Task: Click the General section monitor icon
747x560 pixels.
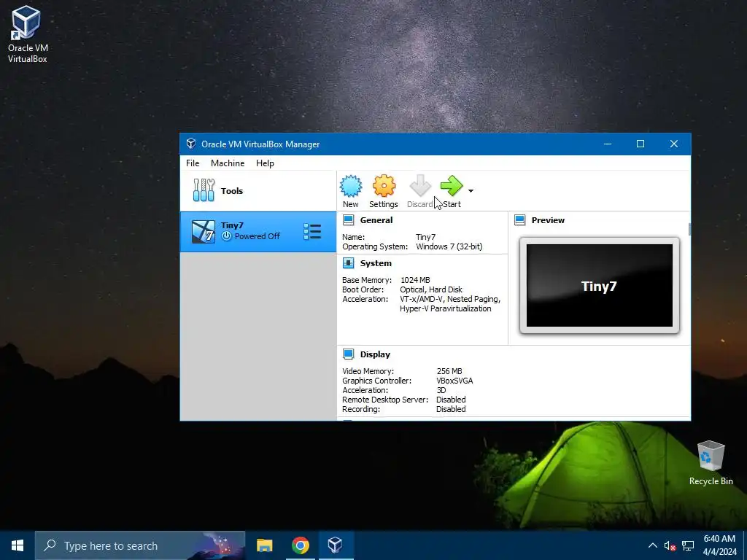Action: (348, 220)
